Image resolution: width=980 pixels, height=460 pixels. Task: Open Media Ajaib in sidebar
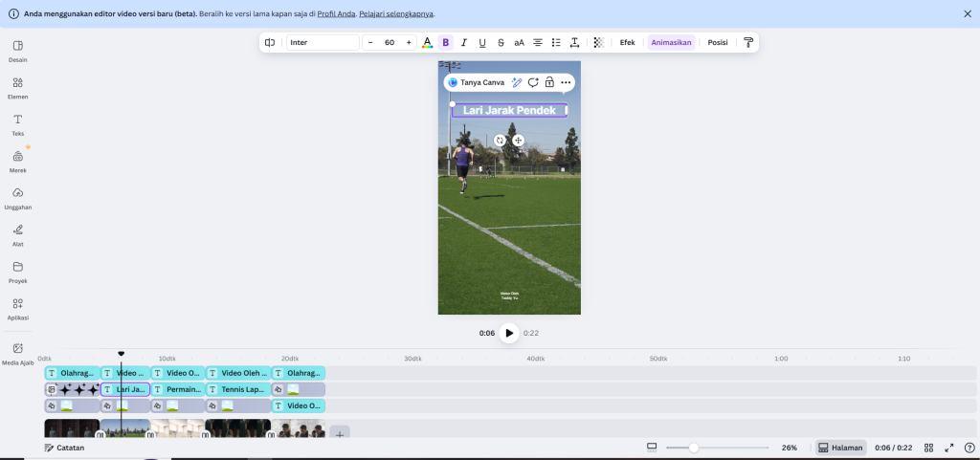pyautogui.click(x=17, y=354)
